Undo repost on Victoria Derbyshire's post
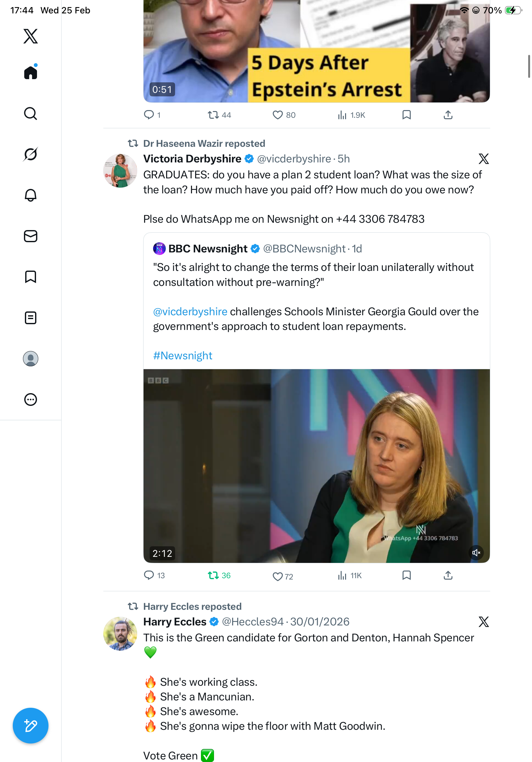 pyautogui.click(x=213, y=575)
